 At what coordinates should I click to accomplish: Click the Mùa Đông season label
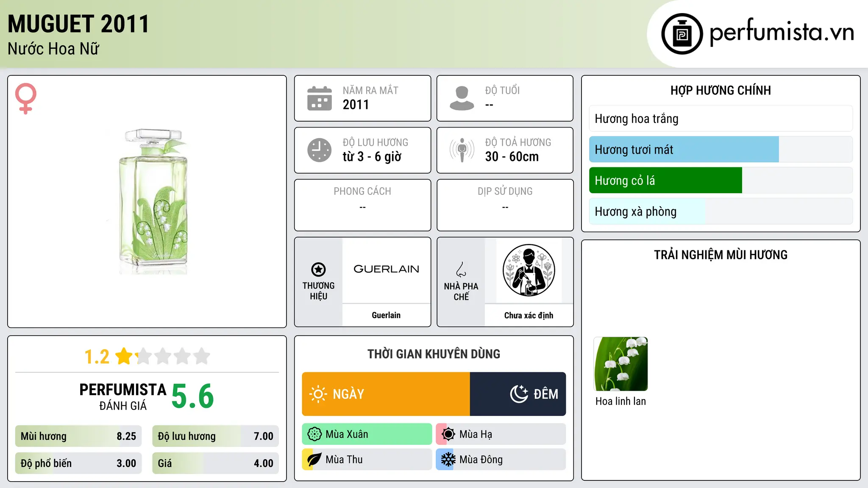[481, 460]
